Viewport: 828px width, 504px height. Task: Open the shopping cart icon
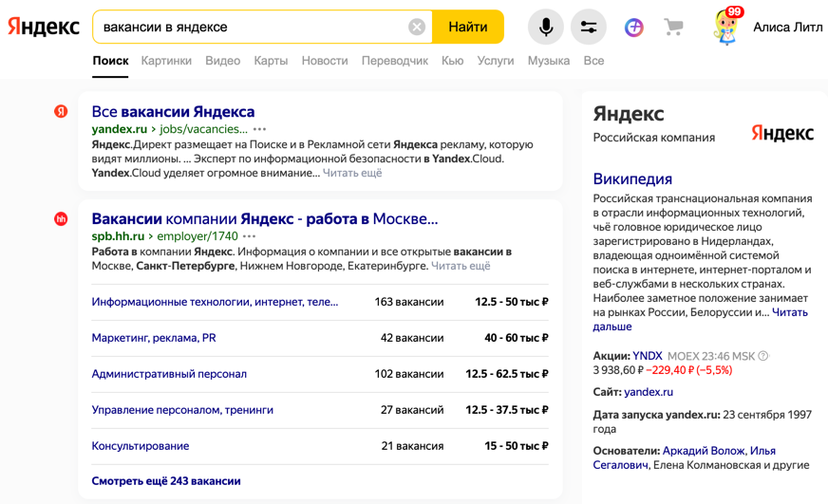pos(674,28)
